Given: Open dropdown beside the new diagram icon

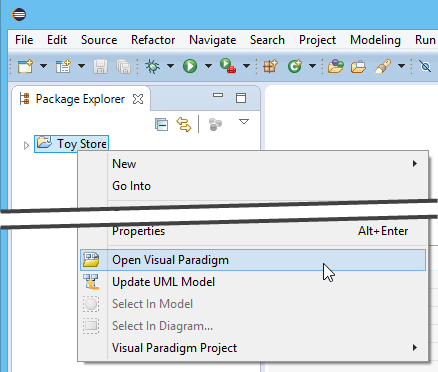Looking at the screenshot, I should pos(81,66).
